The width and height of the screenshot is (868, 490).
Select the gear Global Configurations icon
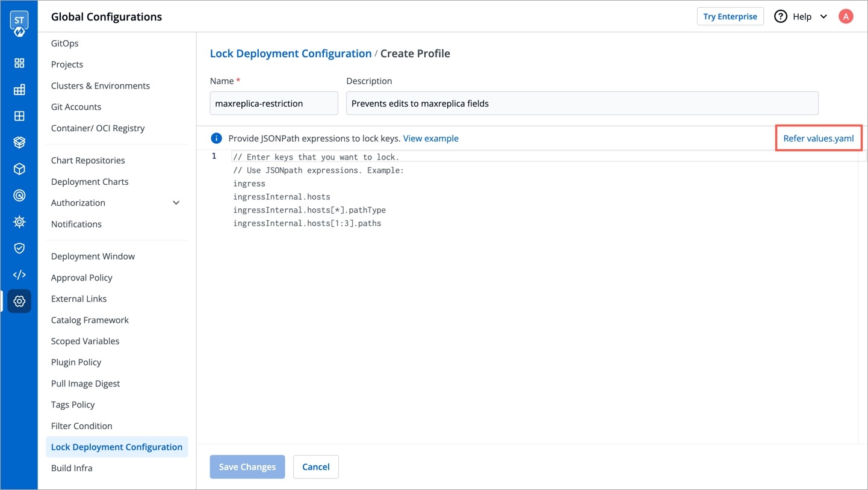coord(19,301)
